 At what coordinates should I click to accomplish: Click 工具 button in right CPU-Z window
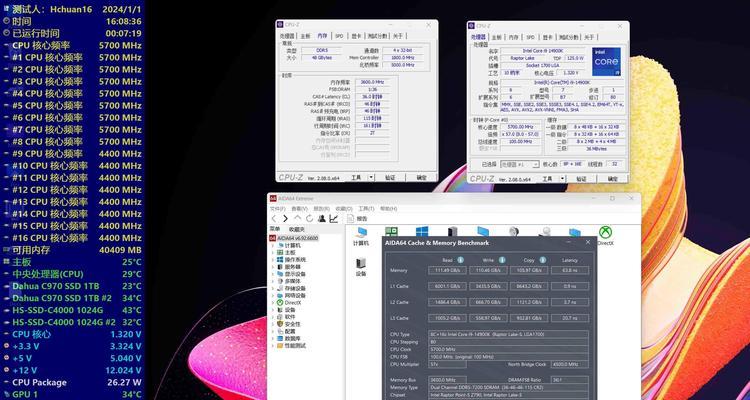[547, 179]
